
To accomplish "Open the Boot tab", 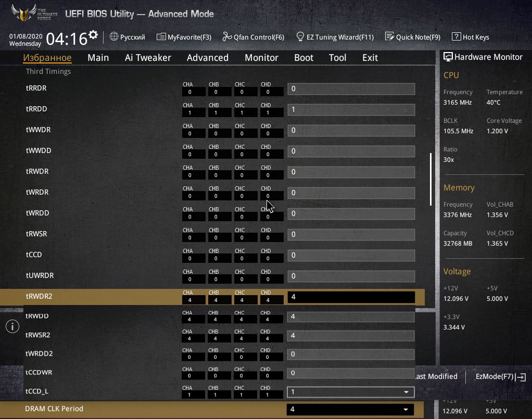I will click(x=303, y=58).
